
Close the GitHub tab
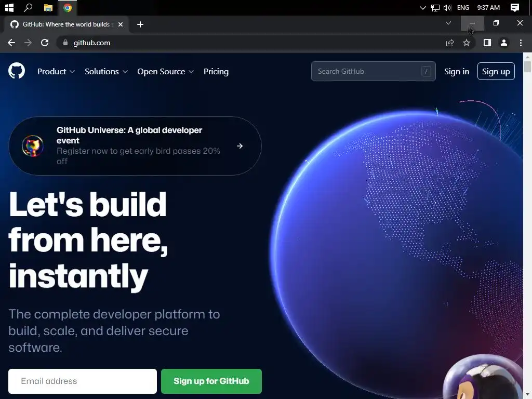pos(121,24)
